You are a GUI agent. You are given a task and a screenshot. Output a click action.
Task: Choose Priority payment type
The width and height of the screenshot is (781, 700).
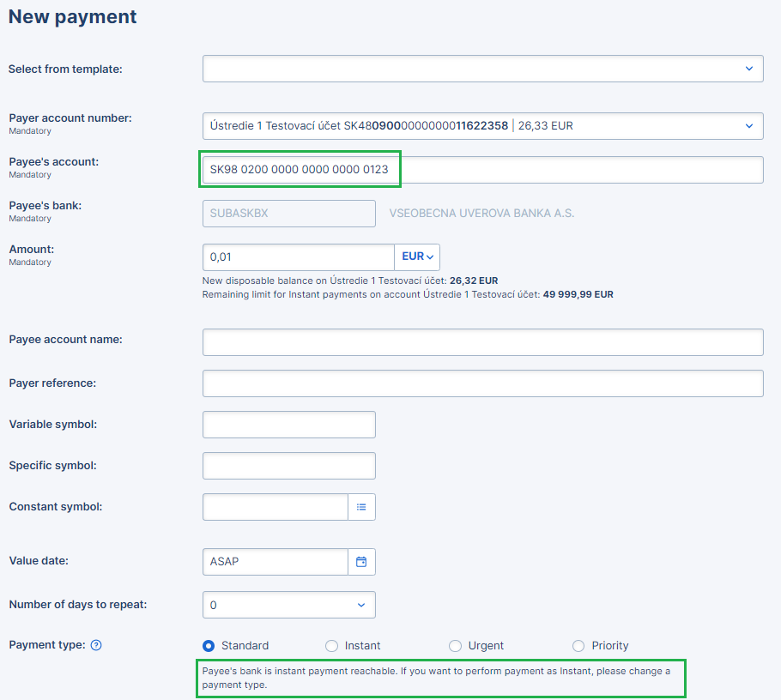pos(578,646)
